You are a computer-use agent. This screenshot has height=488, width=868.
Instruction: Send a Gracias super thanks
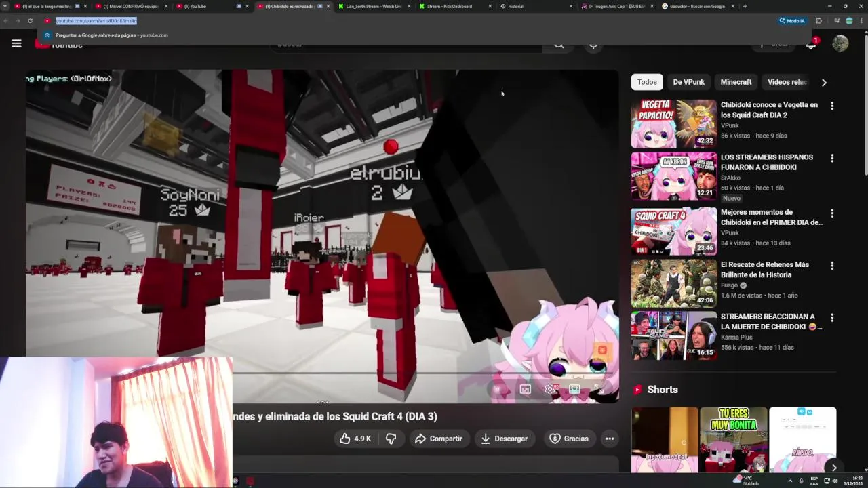tap(569, 439)
